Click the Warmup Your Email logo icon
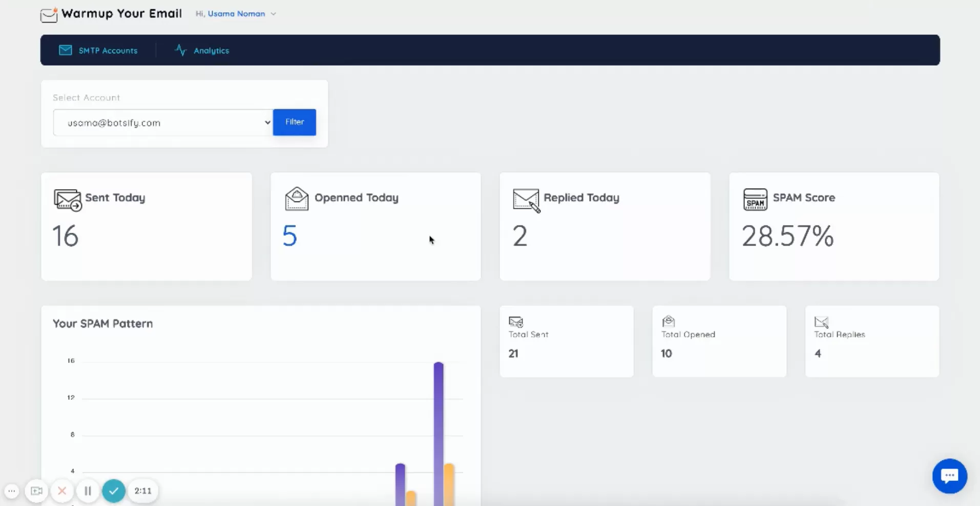This screenshot has height=506, width=980. click(49, 14)
